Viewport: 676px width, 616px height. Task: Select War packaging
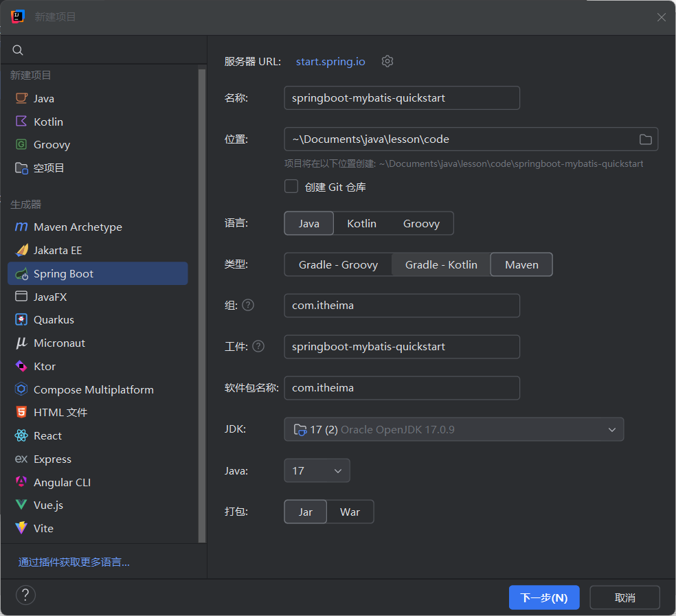350,512
